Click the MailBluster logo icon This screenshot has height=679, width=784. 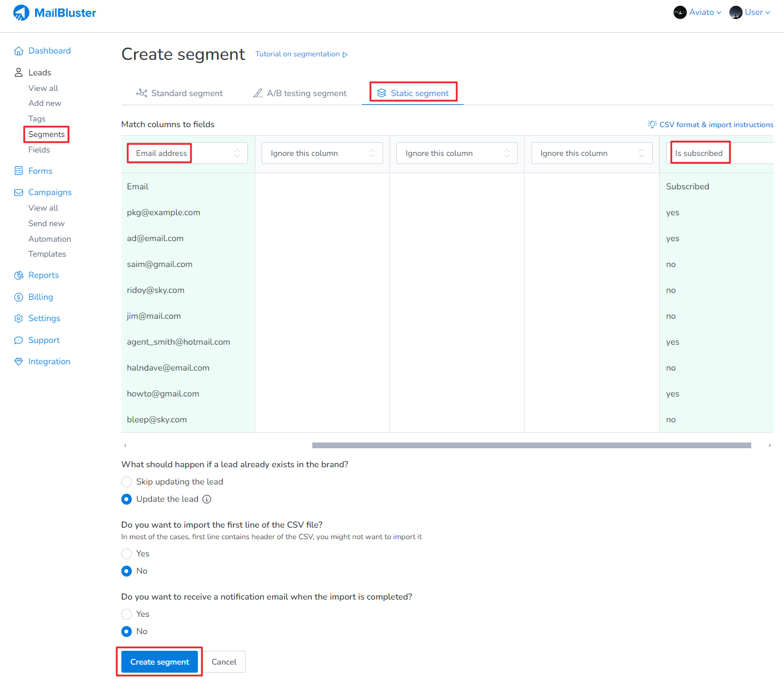click(x=21, y=13)
